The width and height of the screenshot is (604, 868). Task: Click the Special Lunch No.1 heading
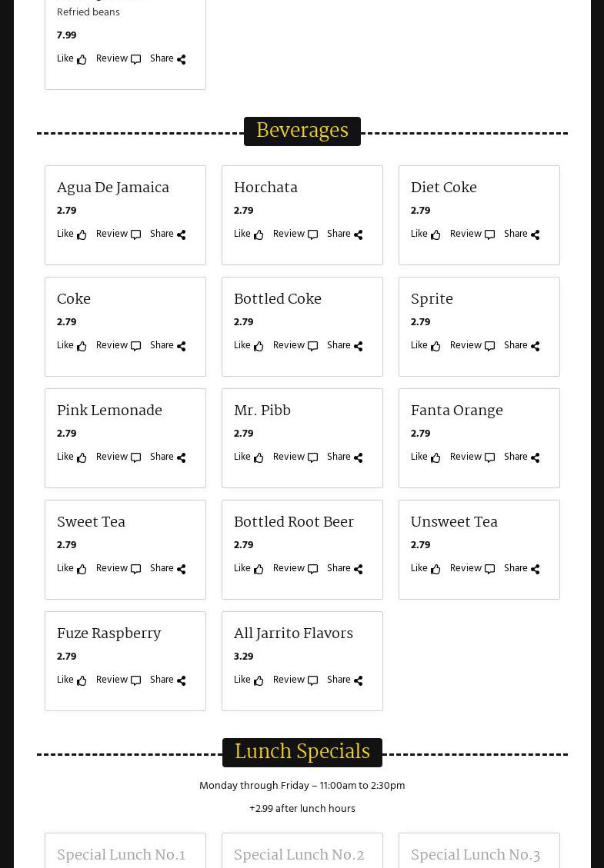pos(121,855)
